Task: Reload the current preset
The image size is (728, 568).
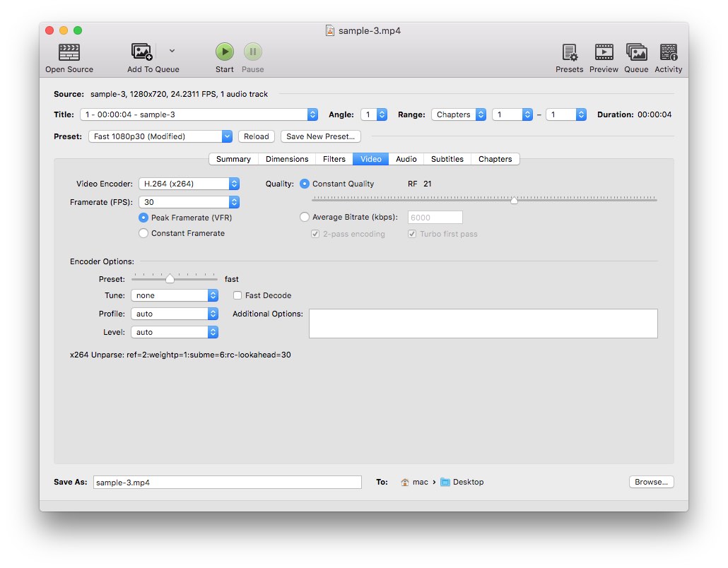Action: click(256, 136)
